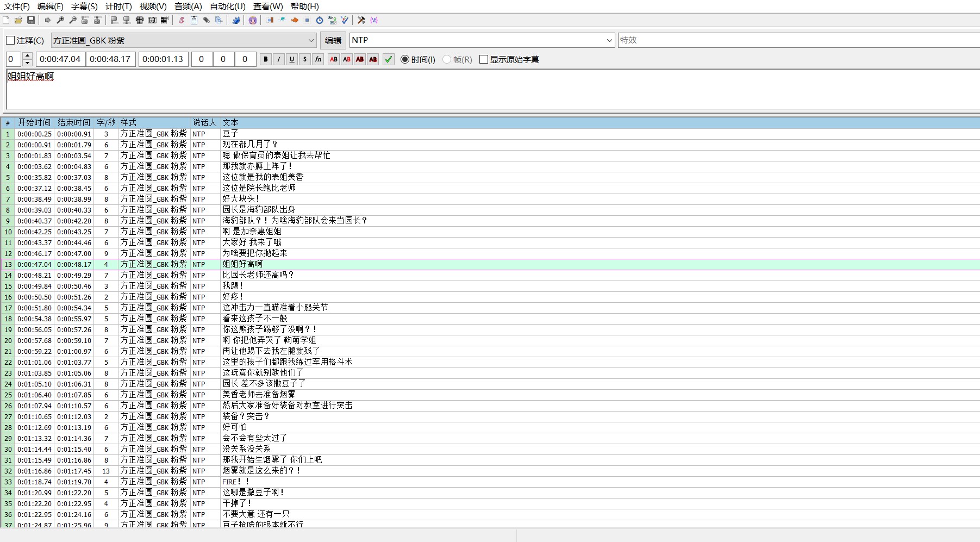Open a subtitle file via folder icon
The width and height of the screenshot is (980, 542).
pyautogui.click(x=18, y=20)
